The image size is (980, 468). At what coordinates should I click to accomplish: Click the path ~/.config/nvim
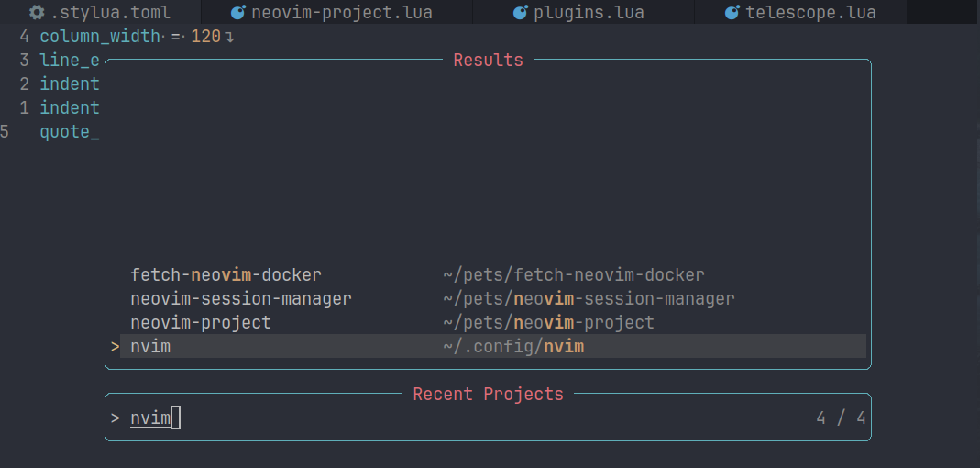click(x=513, y=346)
